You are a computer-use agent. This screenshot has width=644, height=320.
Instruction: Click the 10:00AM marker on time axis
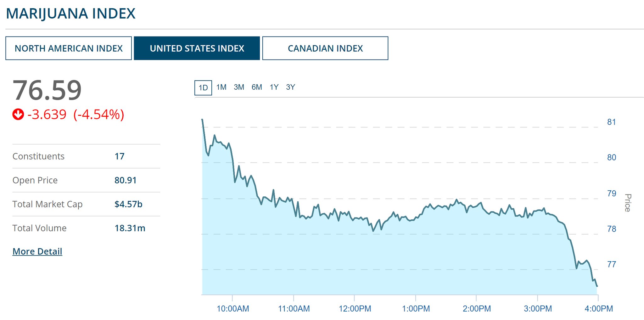pyautogui.click(x=233, y=309)
